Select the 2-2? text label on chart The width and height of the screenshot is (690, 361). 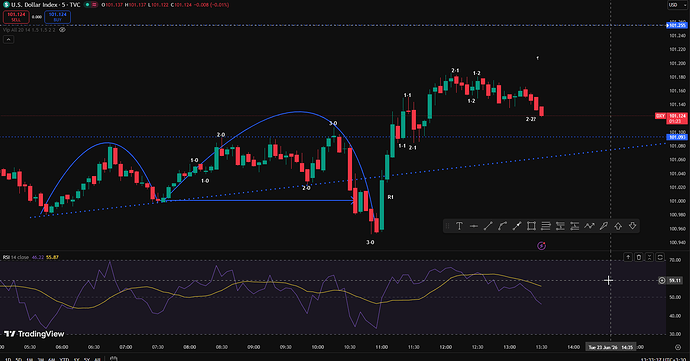point(531,119)
